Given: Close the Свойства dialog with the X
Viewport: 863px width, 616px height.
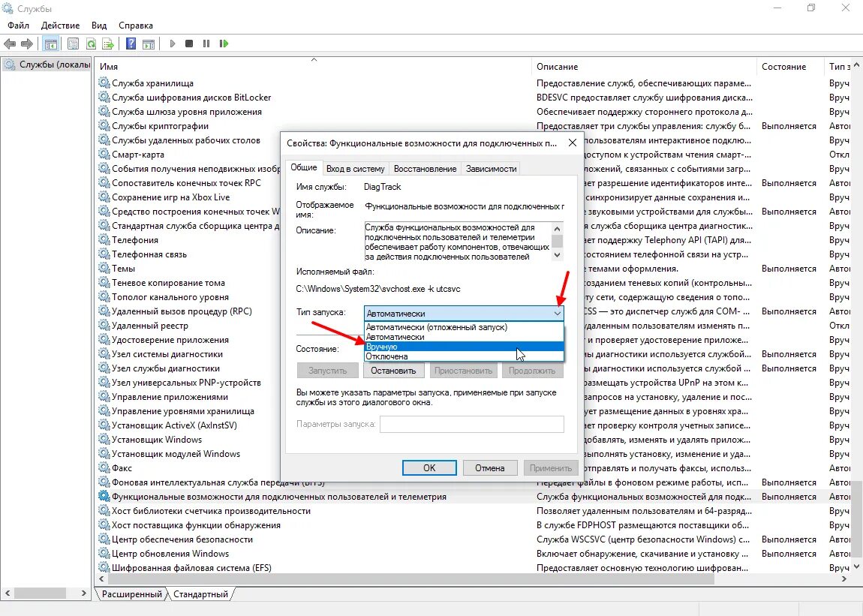Looking at the screenshot, I should (573, 143).
